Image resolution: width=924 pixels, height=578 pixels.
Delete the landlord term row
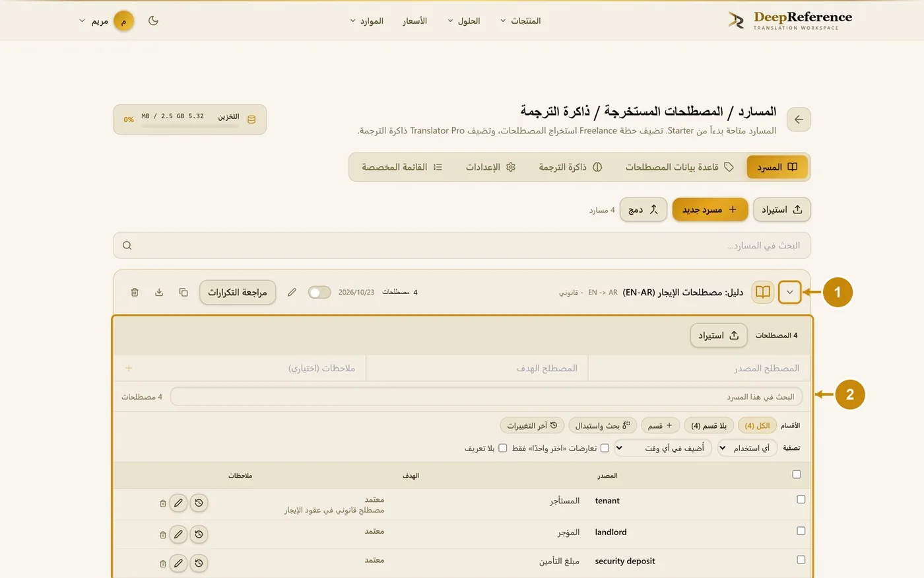[x=163, y=534]
